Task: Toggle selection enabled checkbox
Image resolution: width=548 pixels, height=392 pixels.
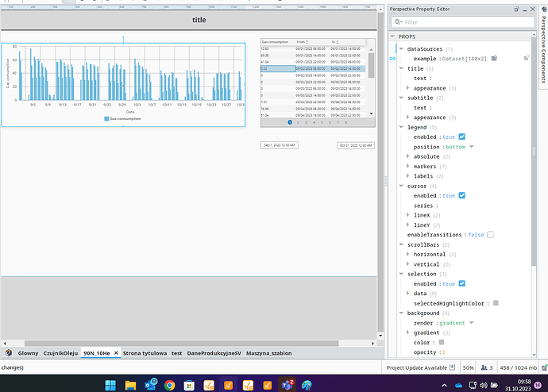Action: coord(461,283)
